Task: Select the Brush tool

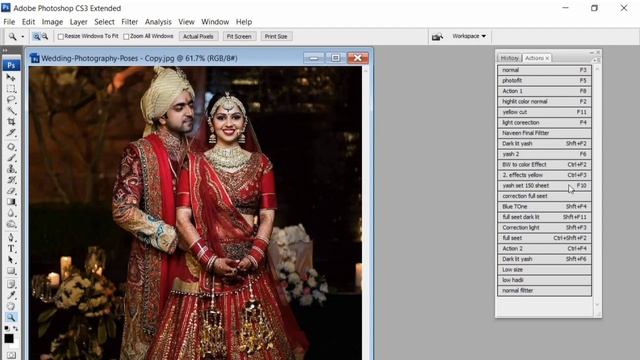Action: (x=11, y=158)
